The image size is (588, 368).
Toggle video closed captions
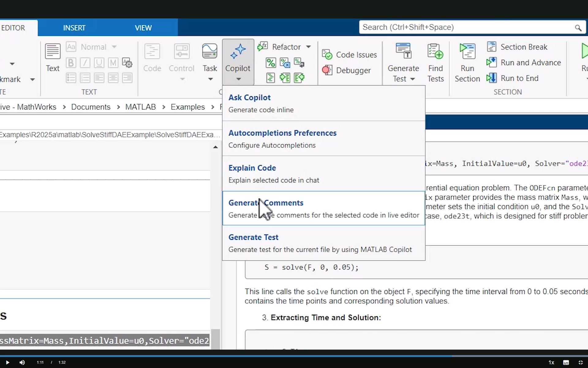(566, 362)
